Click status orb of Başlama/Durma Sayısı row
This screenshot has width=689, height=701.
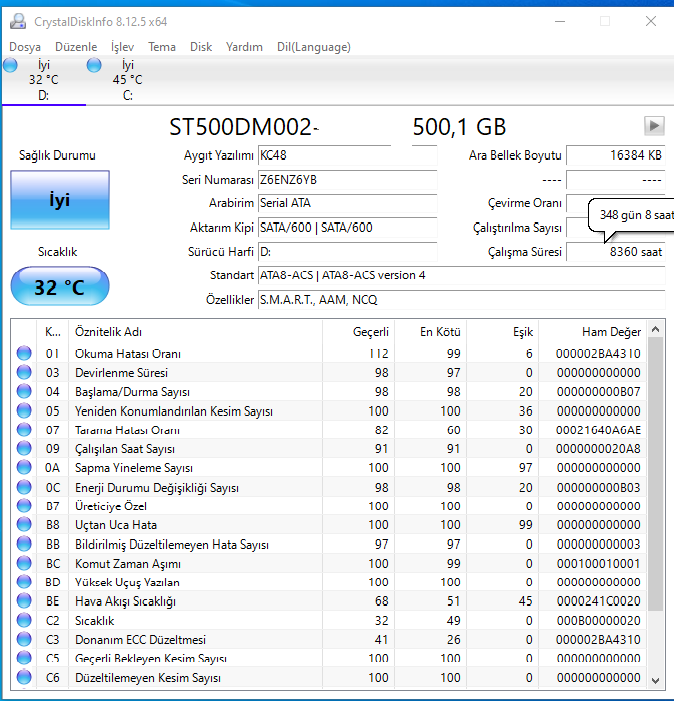pyautogui.click(x=24, y=391)
